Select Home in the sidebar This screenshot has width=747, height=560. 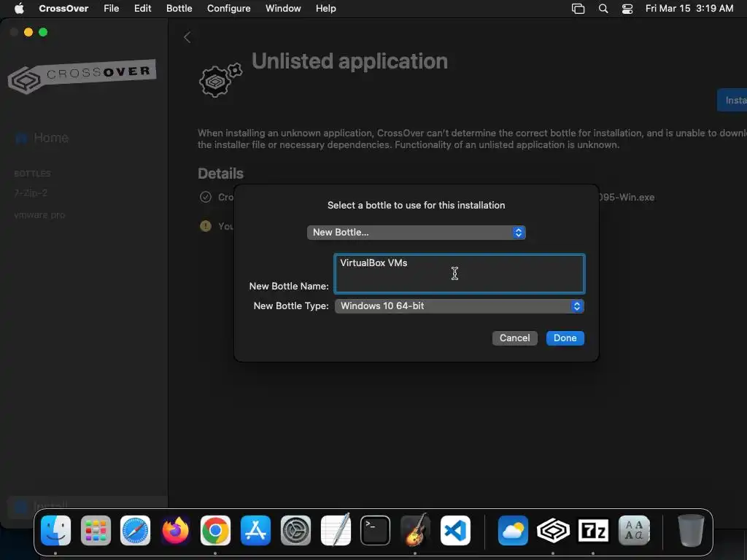click(42, 138)
